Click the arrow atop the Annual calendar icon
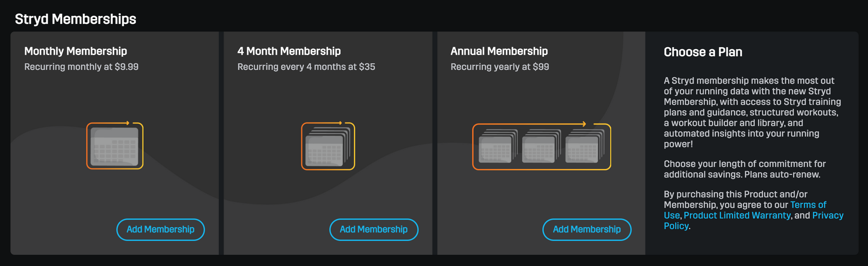This screenshot has width=868, height=266. tap(584, 124)
